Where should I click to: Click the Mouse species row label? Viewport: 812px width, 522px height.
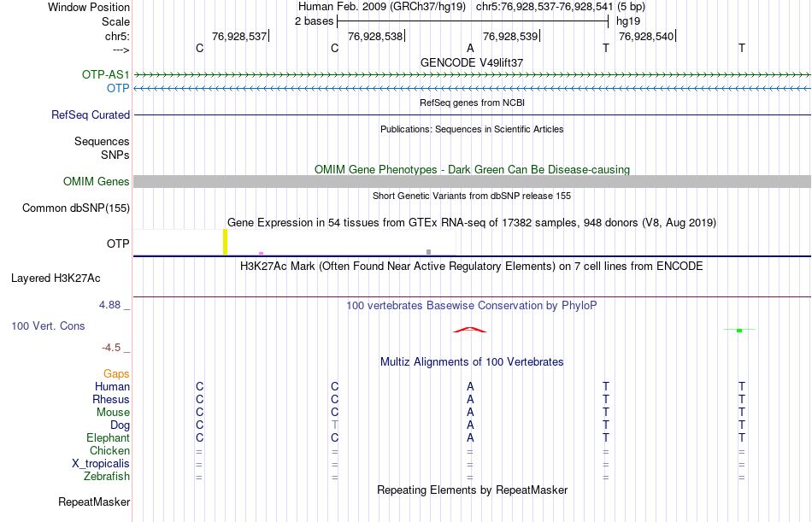[113, 413]
